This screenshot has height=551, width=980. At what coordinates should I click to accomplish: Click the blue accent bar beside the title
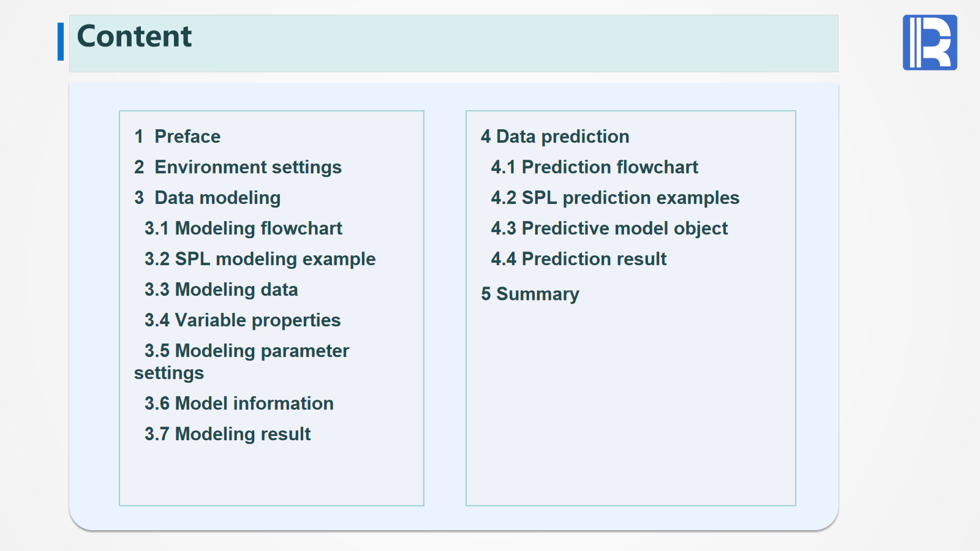pos(61,42)
